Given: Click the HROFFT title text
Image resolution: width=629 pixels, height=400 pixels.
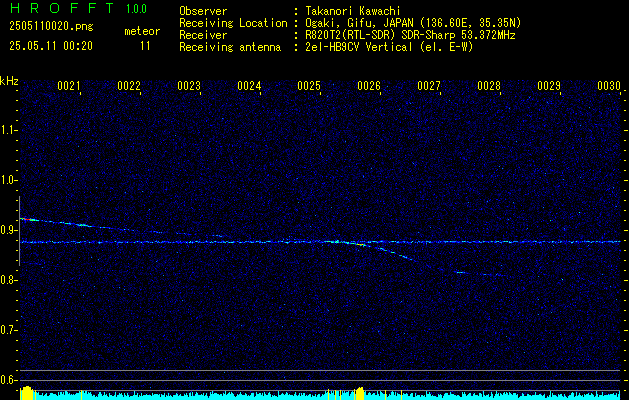Looking at the screenshot, I should point(62,8).
